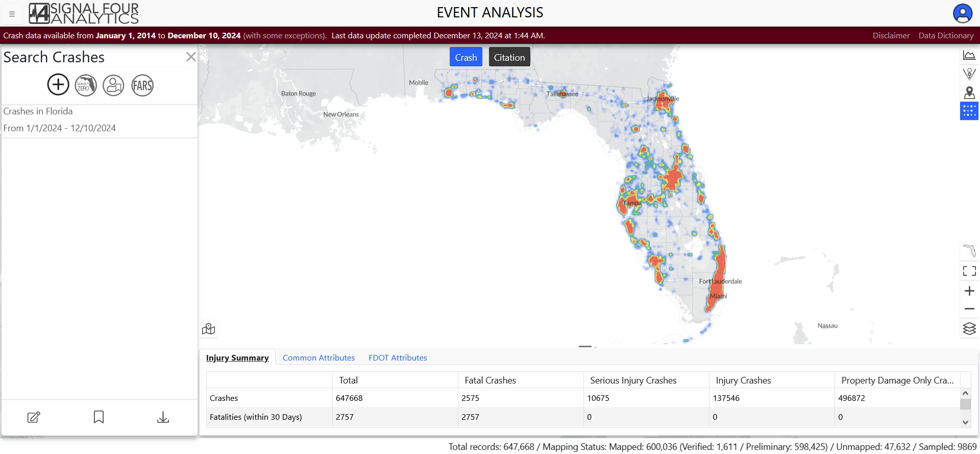
Task: Click the New Orleans label on map
Action: click(x=340, y=114)
